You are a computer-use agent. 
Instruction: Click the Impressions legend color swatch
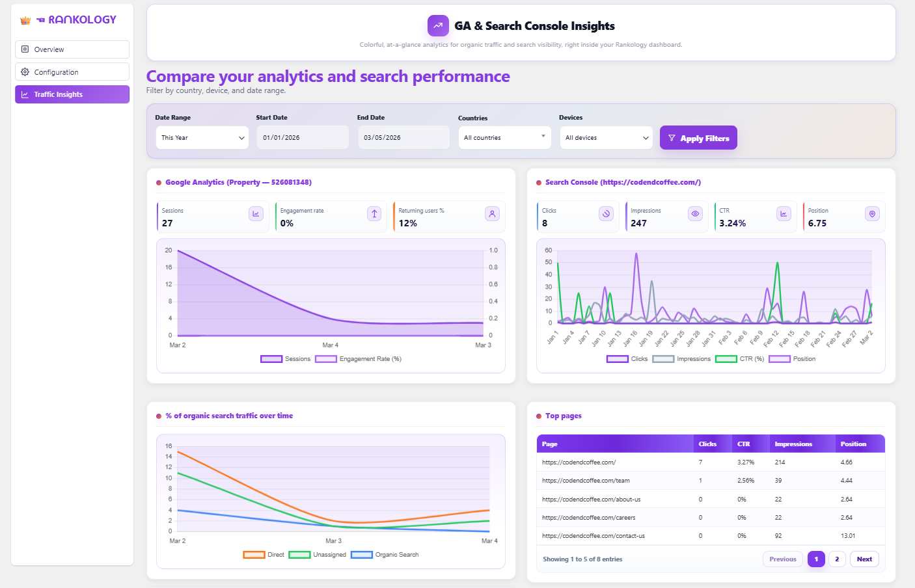(663, 359)
